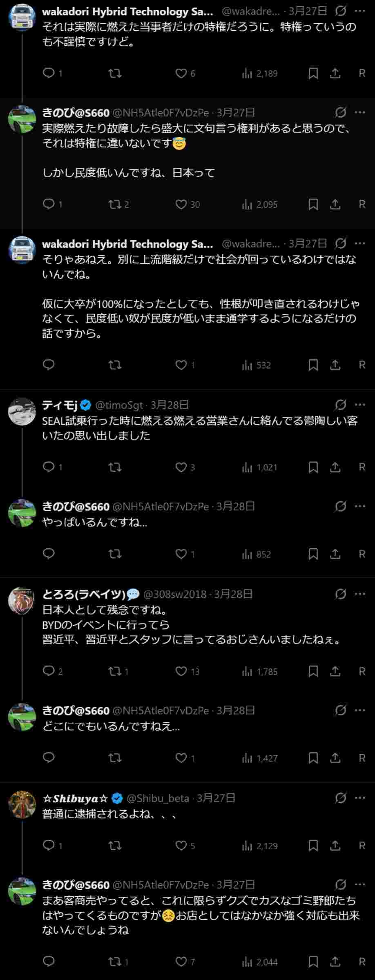This screenshot has width=375, height=980.
Task: Open @timoSgt profile handle
Action: (x=119, y=405)
